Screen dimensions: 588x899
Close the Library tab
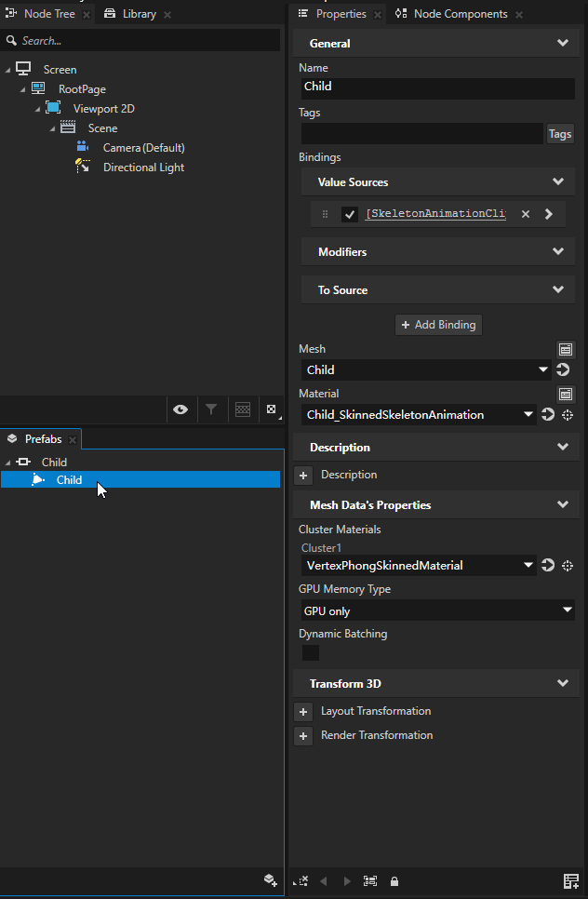click(167, 15)
